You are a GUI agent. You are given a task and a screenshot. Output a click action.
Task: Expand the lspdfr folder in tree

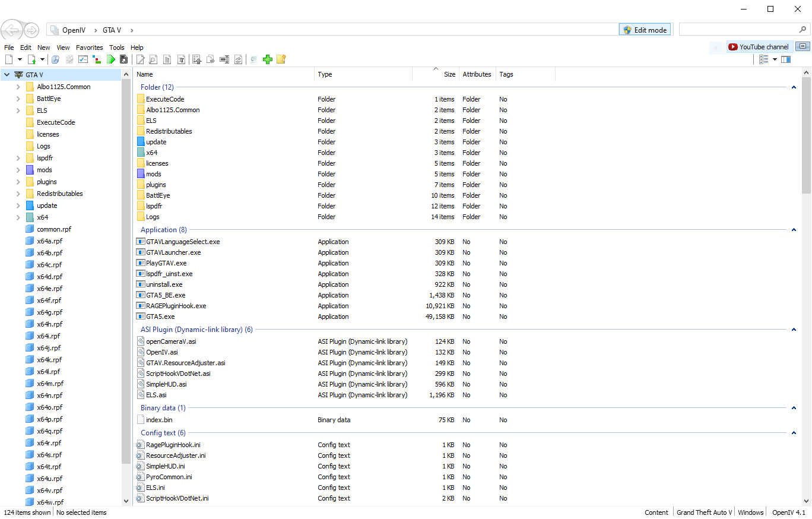18,158
